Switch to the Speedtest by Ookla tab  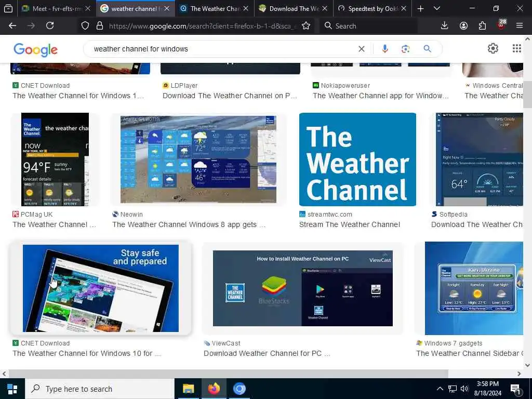[x=372, y=9]
